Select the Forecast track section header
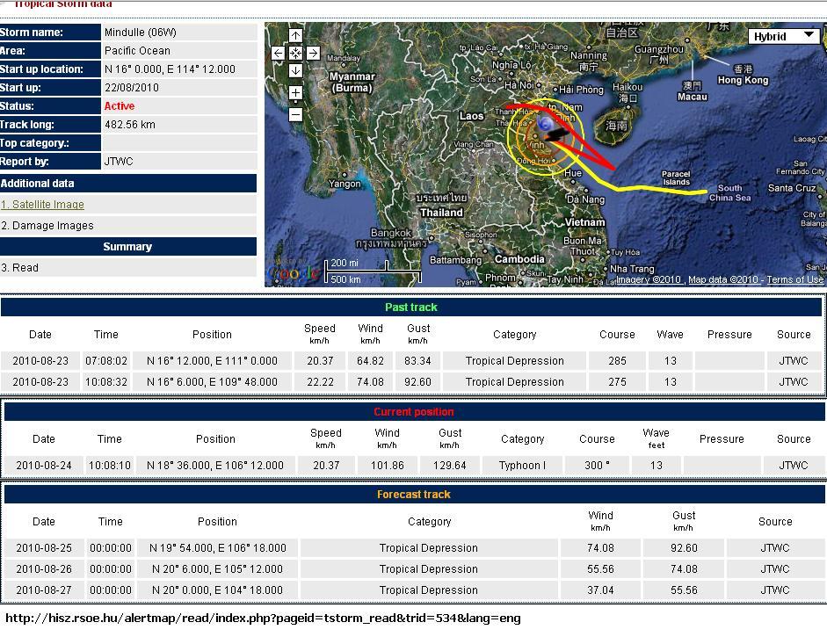827x644 pixels. tap(413, 495)
